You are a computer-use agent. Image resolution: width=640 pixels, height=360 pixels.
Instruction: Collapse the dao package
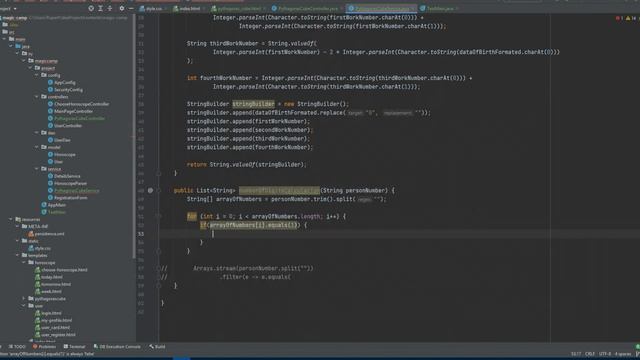[x=37, y=133]
